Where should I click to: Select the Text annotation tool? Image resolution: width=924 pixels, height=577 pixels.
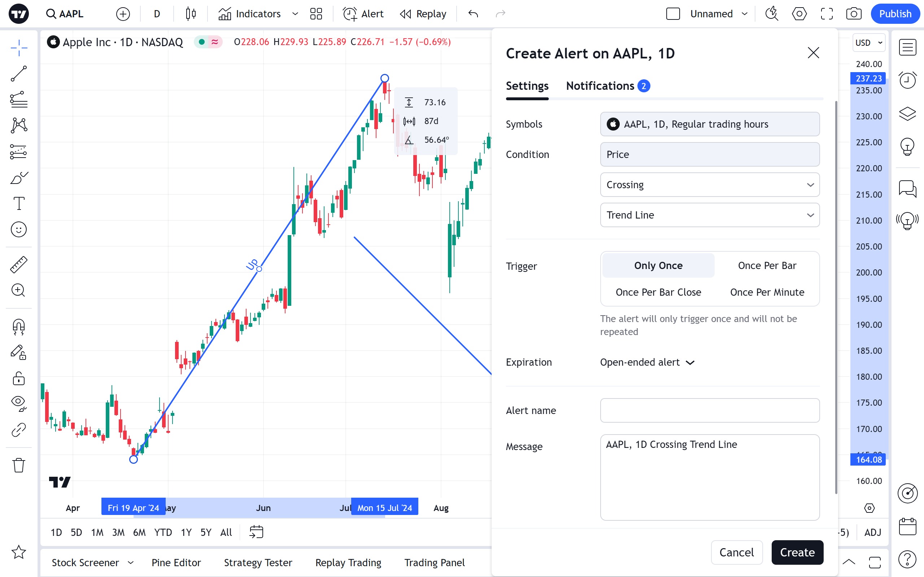click(19, 203)
